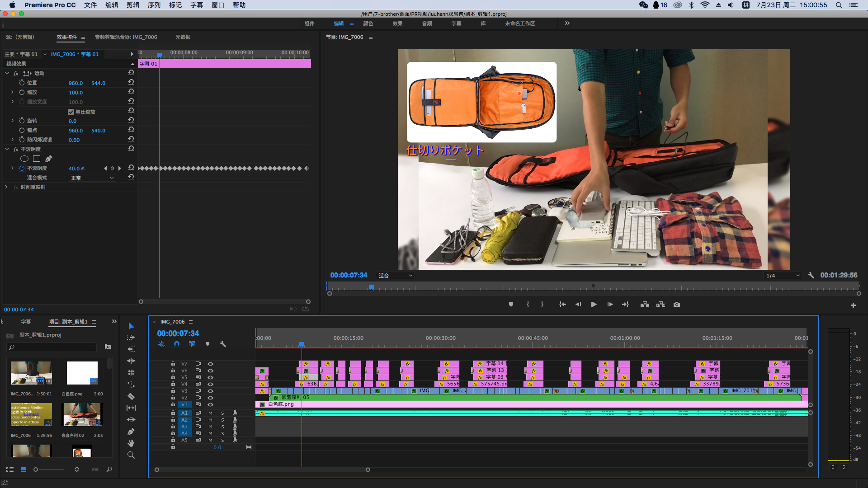The height and width of the screenshot is (488, 868).
Task: Click the ellipse mask tool under 不透明度
Action: (x=24, y=159)
